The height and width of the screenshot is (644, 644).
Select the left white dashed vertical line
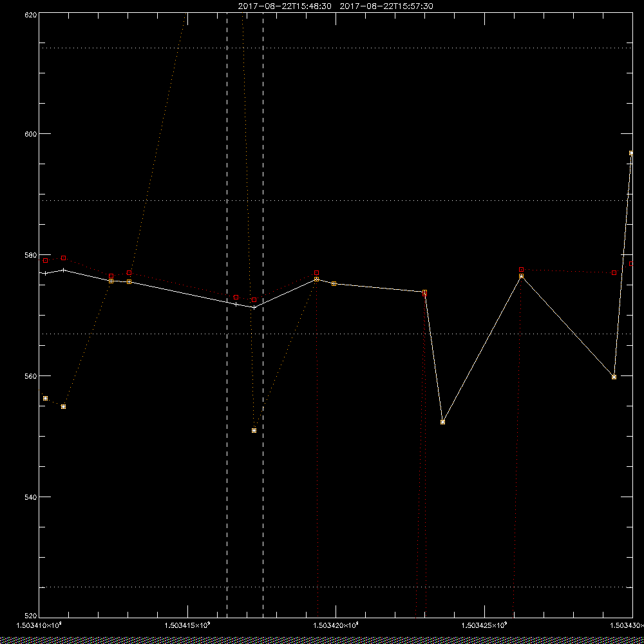pyautogui.click(x=227, y=315)
